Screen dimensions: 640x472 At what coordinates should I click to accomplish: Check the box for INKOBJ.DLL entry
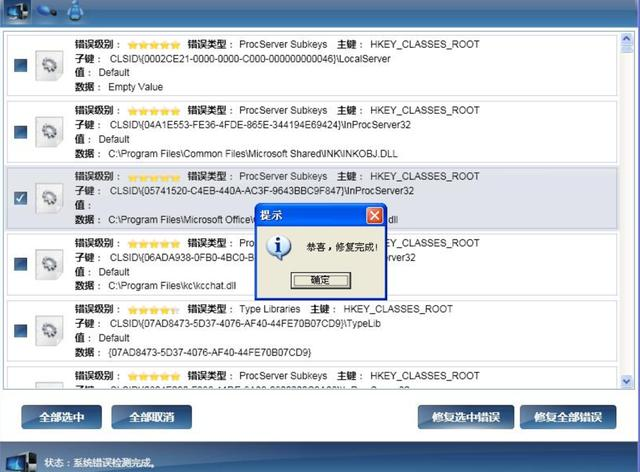tap(20, 132)
